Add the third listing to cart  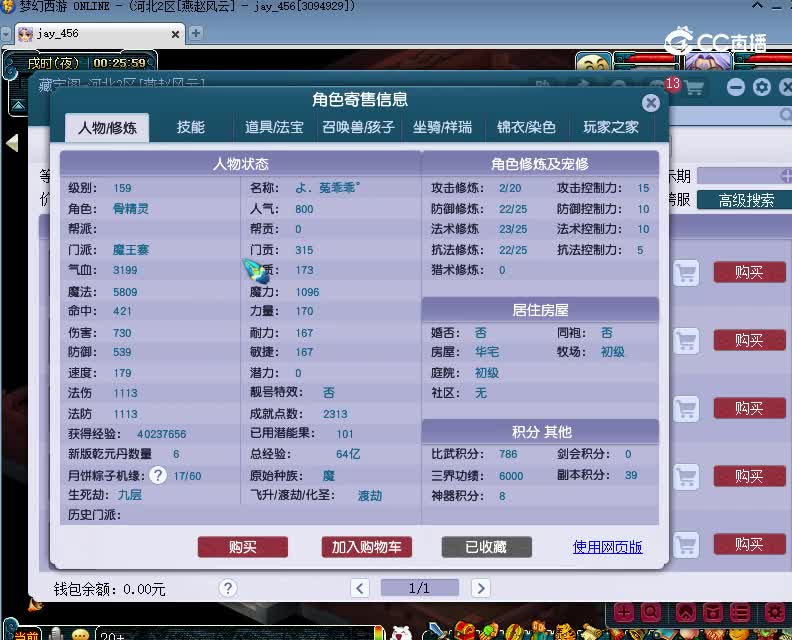click(686, 409)
